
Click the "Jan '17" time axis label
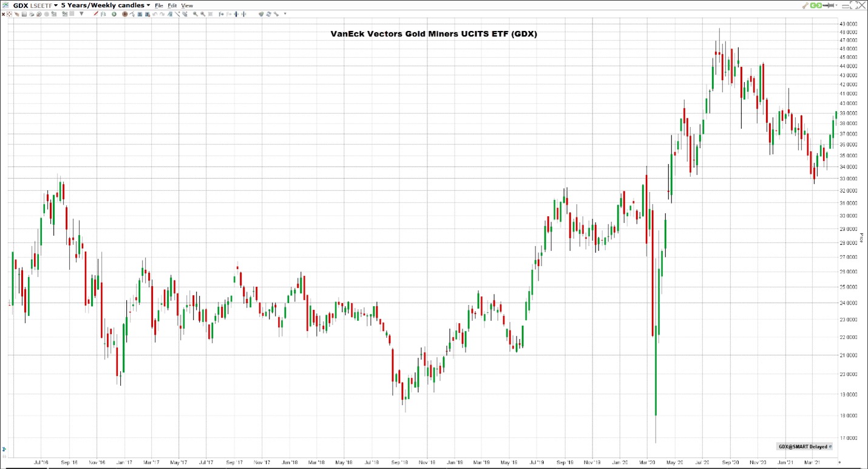tap(124, 463)
